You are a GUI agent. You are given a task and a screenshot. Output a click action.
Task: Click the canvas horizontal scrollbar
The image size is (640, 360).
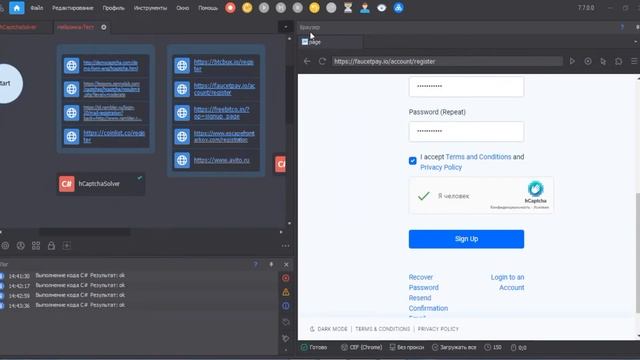pos(84,232)
